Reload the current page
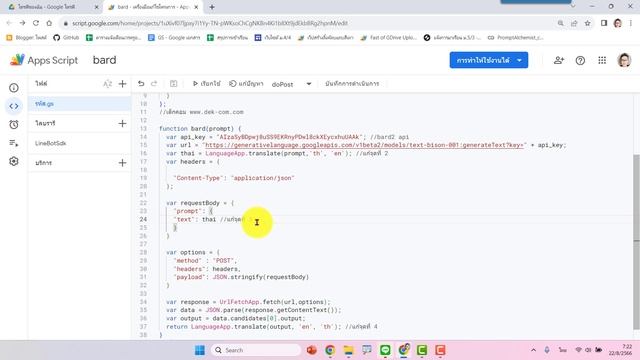 36,23
